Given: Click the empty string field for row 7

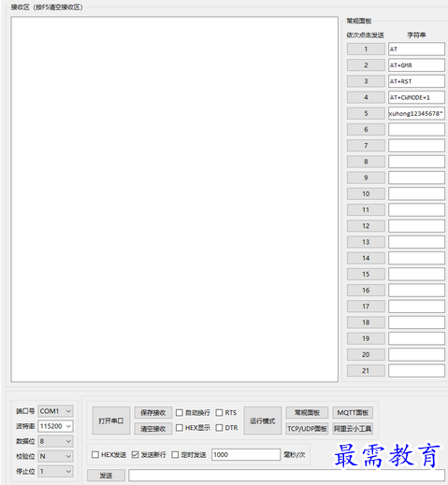Looking at the screenshot, I should coord(416,146).
